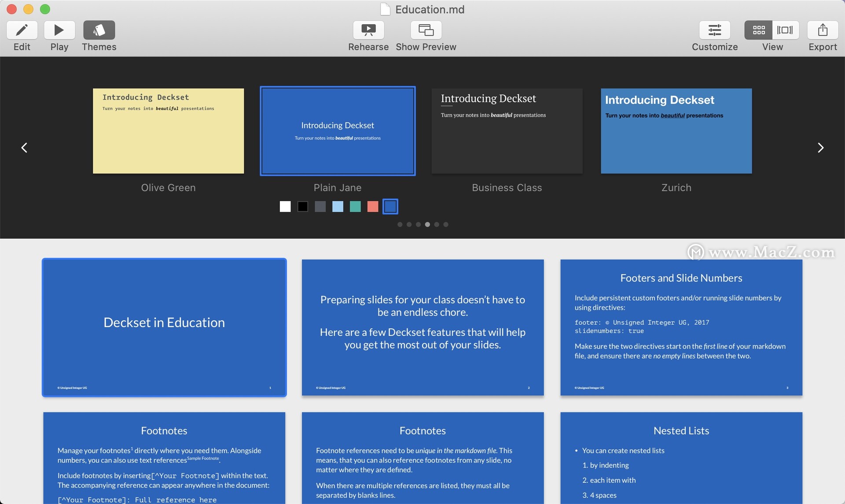
Task: Click the 'Olive Green' theme label
Action: point(168,188)
